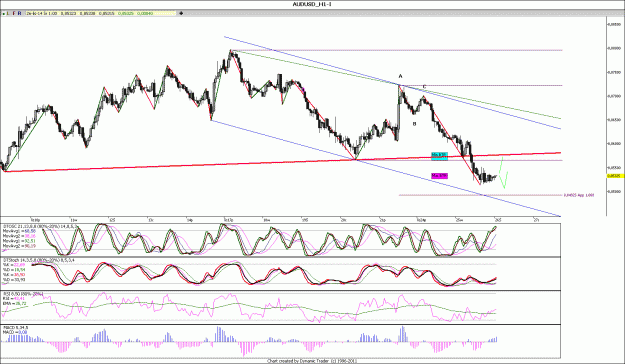
Task: Select %K value 22,69
Action: (x=19, y=264)
